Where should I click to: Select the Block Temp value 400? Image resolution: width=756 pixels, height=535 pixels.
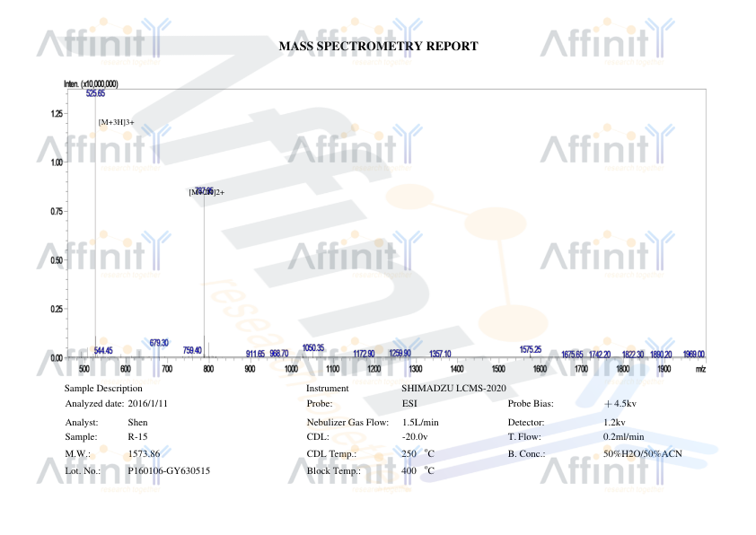[x=409, y=471]
